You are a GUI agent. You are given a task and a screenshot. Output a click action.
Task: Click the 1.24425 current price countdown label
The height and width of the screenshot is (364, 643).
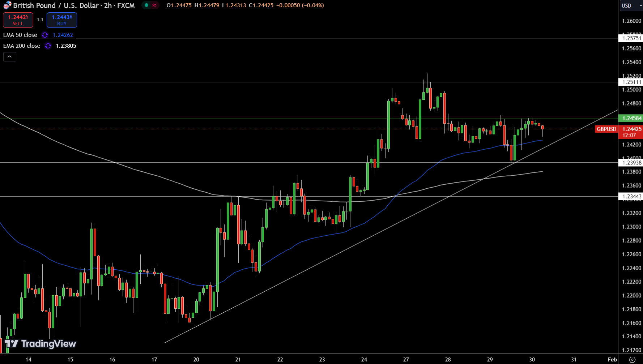point(631,132)
